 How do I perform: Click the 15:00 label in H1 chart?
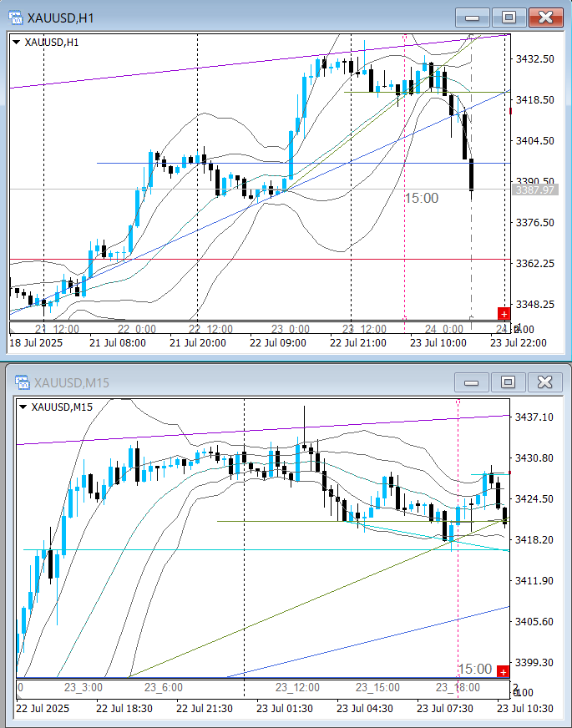click(x=421, y=198)
